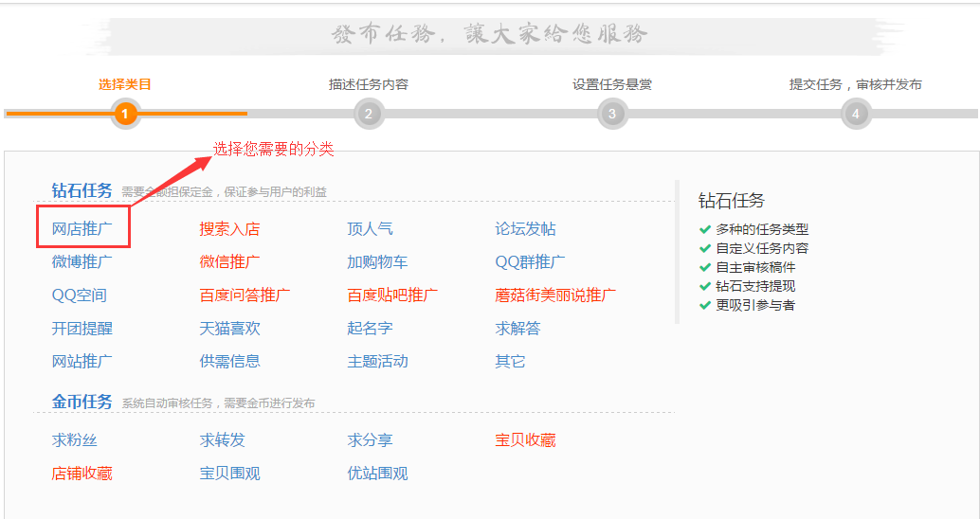
Task: Click step 1 circle icon
Action: 125,115
